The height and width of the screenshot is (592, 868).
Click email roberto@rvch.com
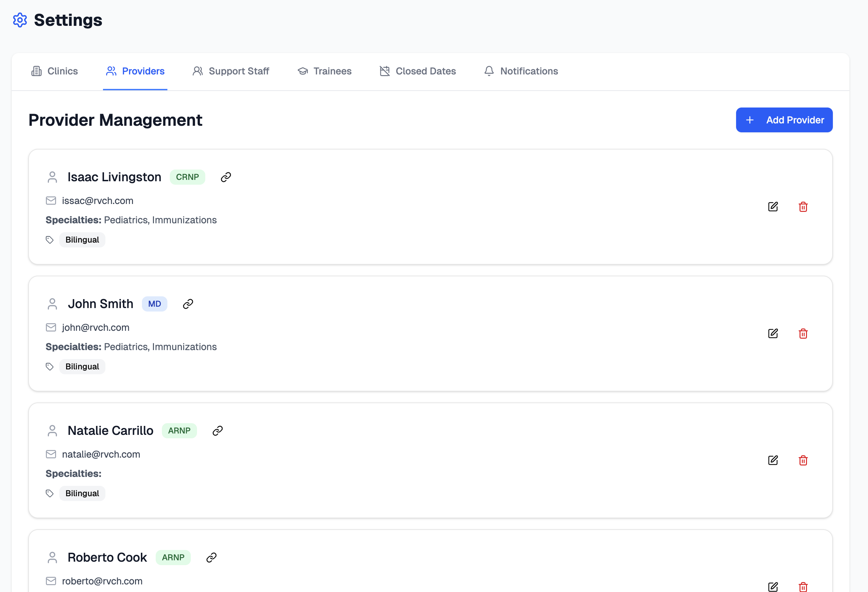click(102, 581)
